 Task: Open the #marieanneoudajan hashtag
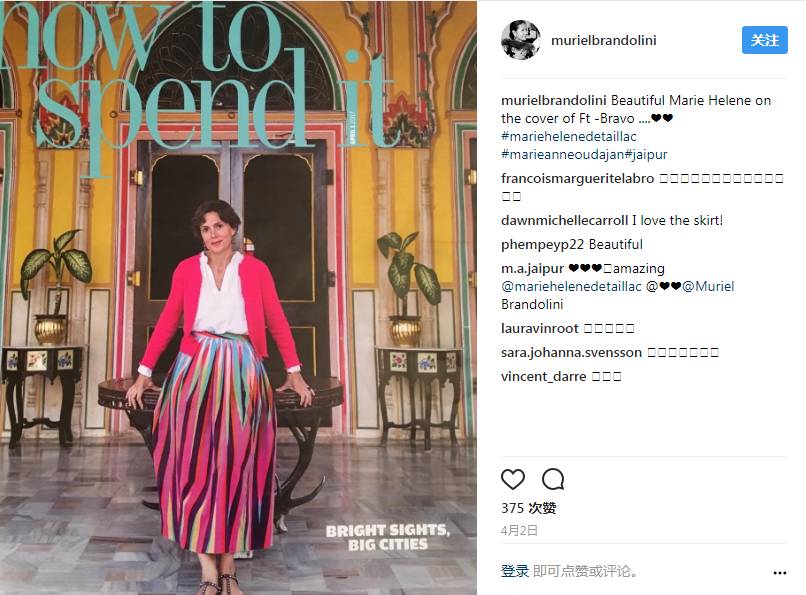coord(563,154)
